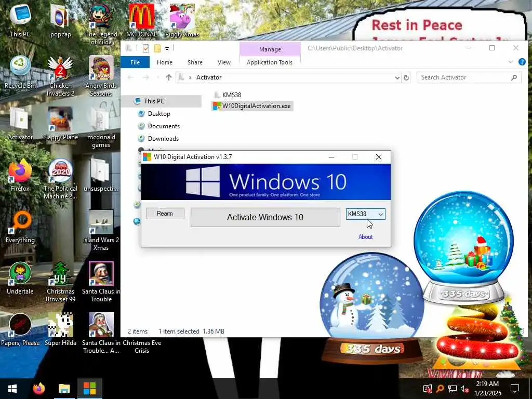532x399 pixels.
Task: Open Documents in navigation pane
Action: pyautogui.click(x=164, y=126)
